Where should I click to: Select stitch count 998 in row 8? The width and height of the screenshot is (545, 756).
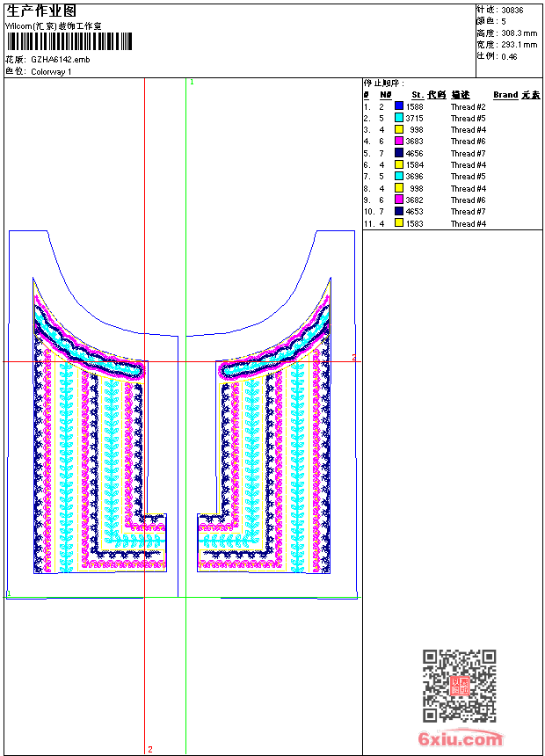coord(417,189)
